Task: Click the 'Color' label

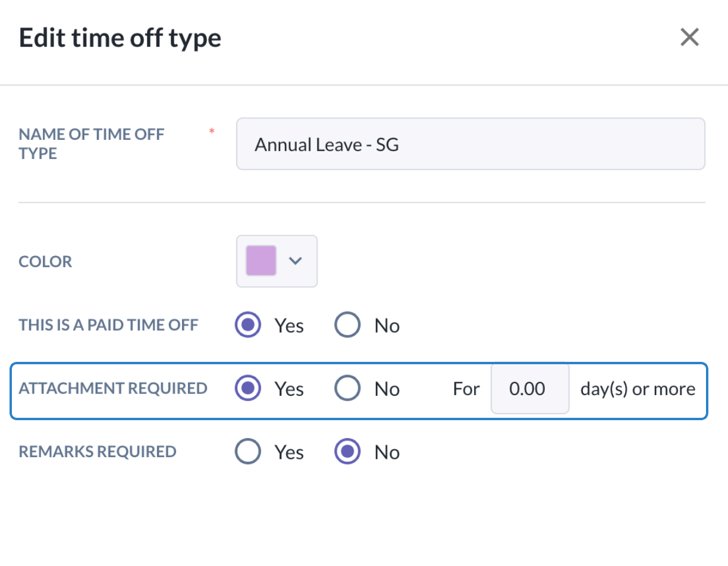Action: (x=45, y=262)
